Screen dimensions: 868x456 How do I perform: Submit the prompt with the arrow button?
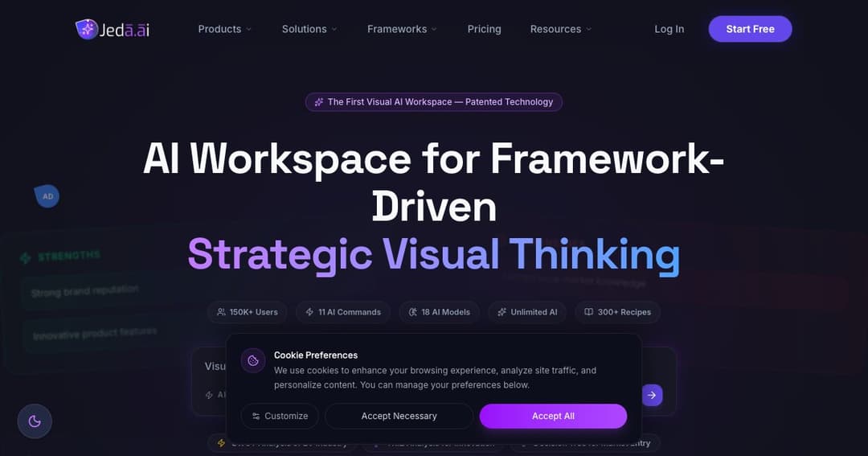(652, 395)
